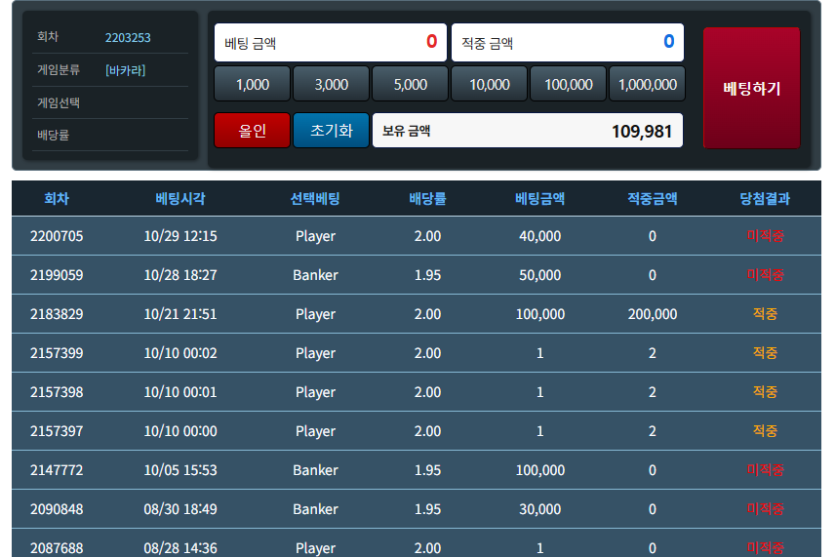The image size is (835, 557).
Task: Click the round number 2203253
Action: 128,38
